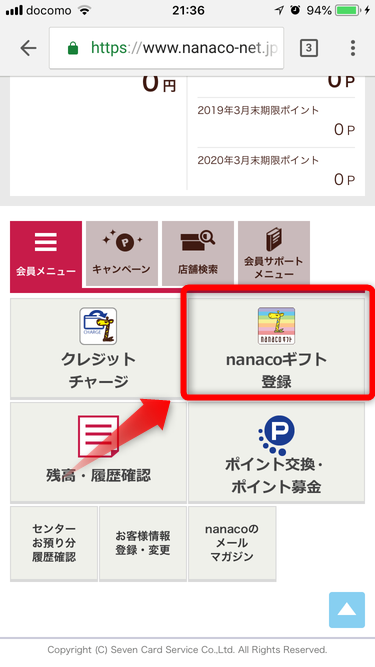Tap the green padlock security icon
The image size is (375, 667).
pos(73,48)
